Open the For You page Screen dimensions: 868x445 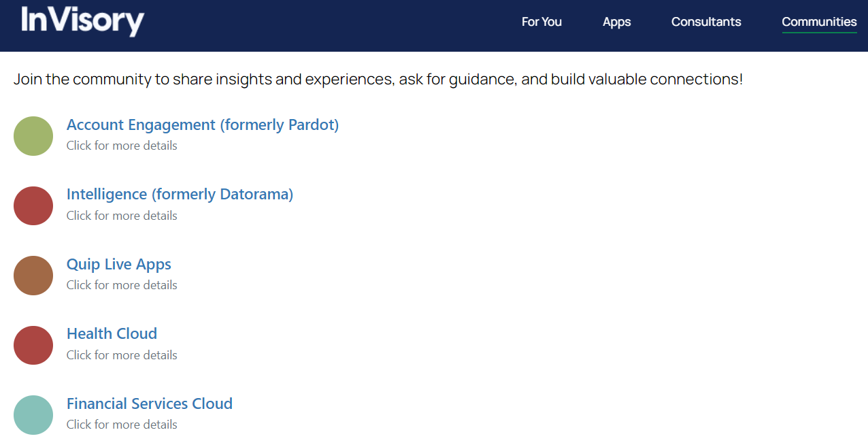point(541,22)
